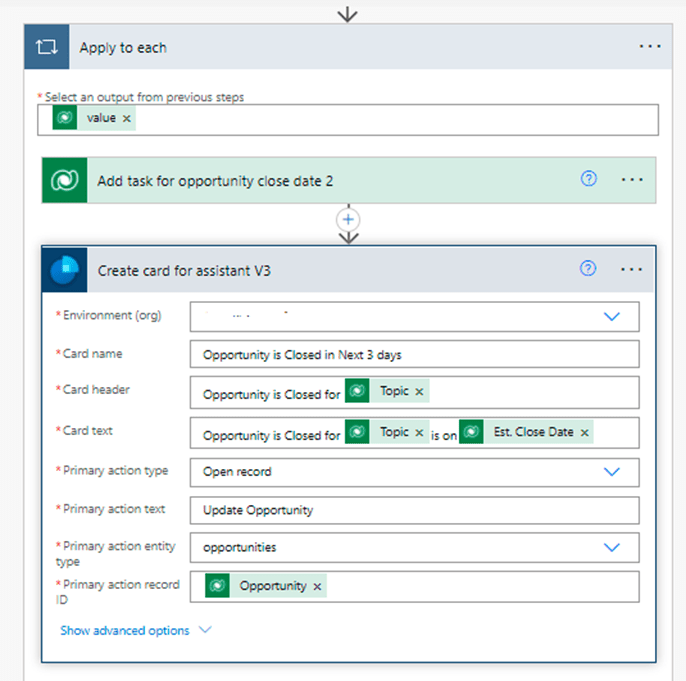The width and height of the screenshot is (686, 681).
Task: Click the Card name input field
Action: (414, 354)
